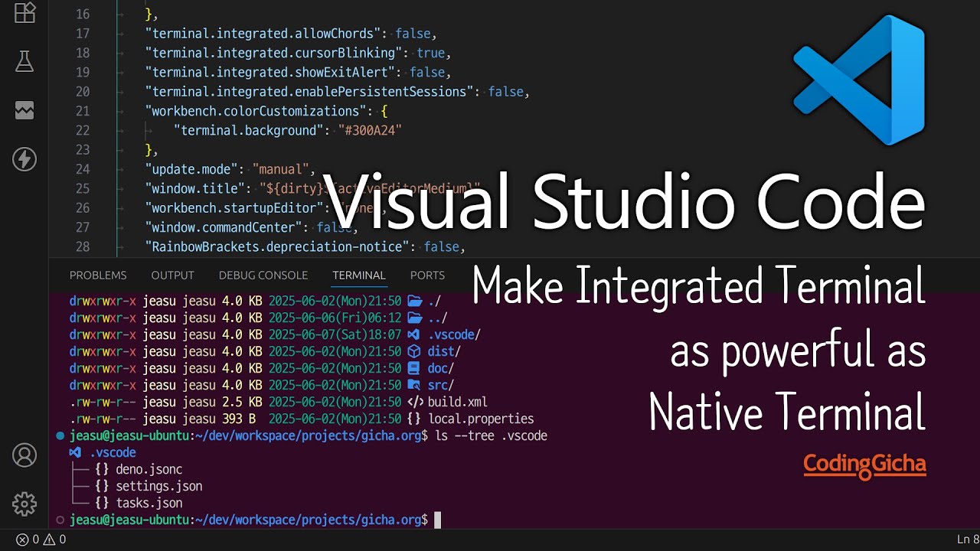Click the Ln 8 cursor position indicator
The height and width of the screenshot is (551, 980).
click(968, 540)
